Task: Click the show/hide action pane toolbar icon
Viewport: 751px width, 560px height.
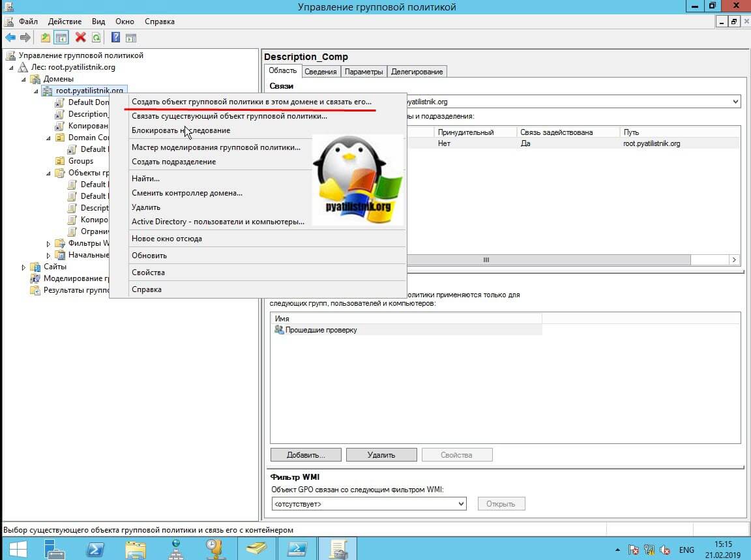Action: (x=130, y=38)
